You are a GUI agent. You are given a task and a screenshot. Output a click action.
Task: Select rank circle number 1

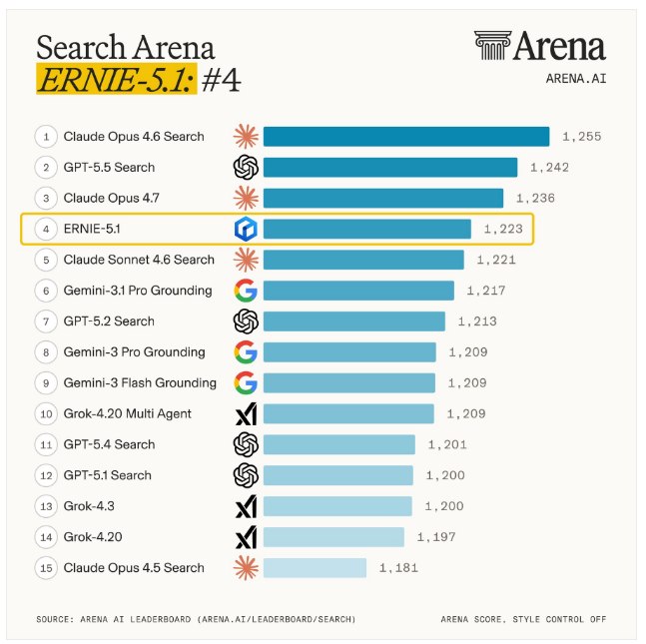point(46,137)
